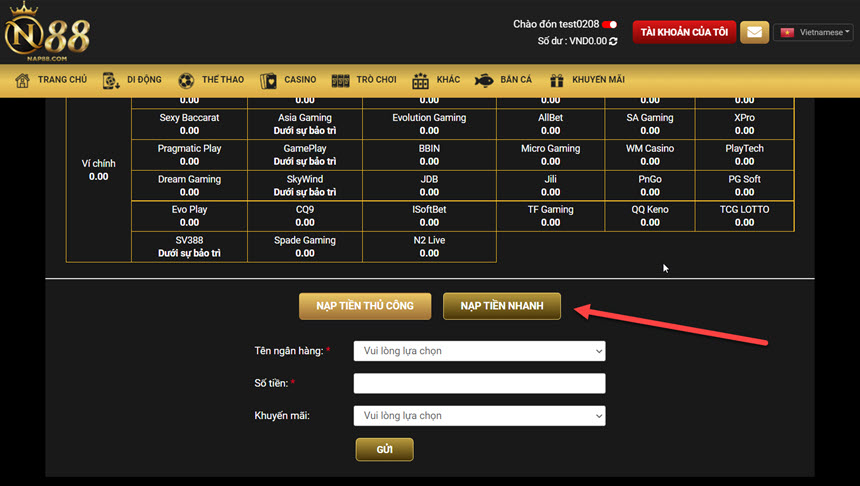Click the playing cards icon beside Casino
The height and width of the screenshot is (486, 860).
pos(268,81)
